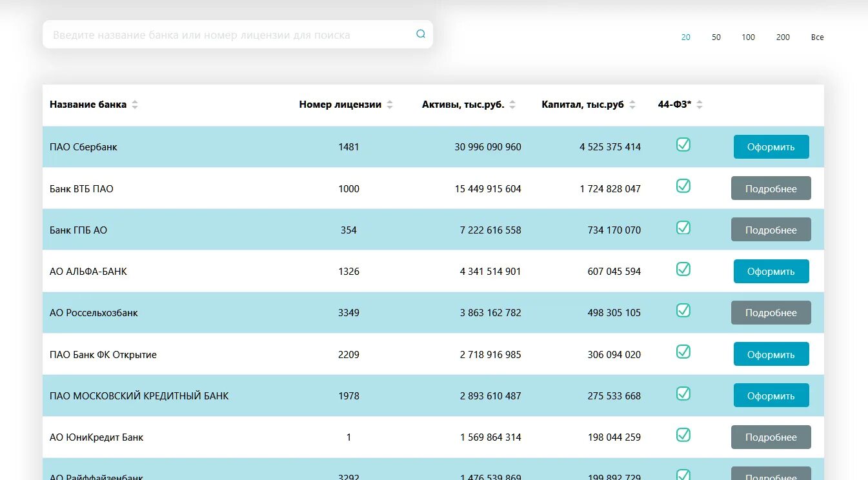Sort by 44-ФЗ column arrows
Viewport: 868px width, 480px height.
point(700,105)
